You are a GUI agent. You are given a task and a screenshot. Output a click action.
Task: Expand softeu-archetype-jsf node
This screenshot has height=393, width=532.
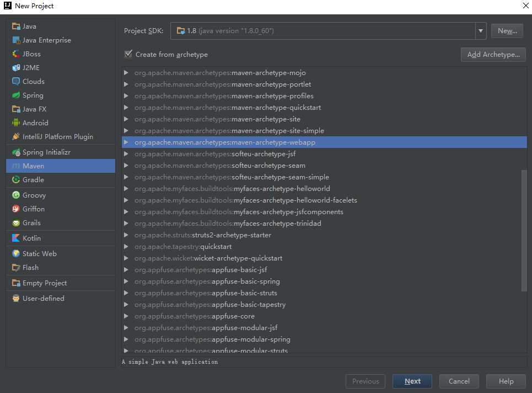pyautogui.click(x=126, y=154)
